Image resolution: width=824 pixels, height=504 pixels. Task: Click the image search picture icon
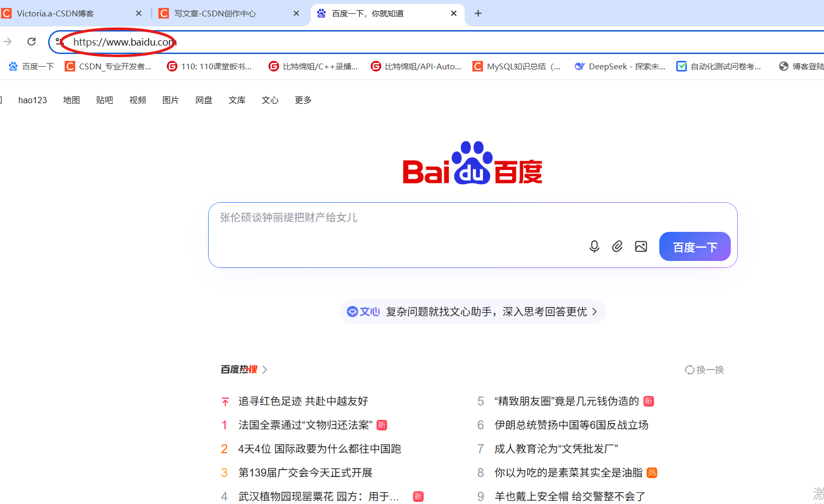(641, 247)
